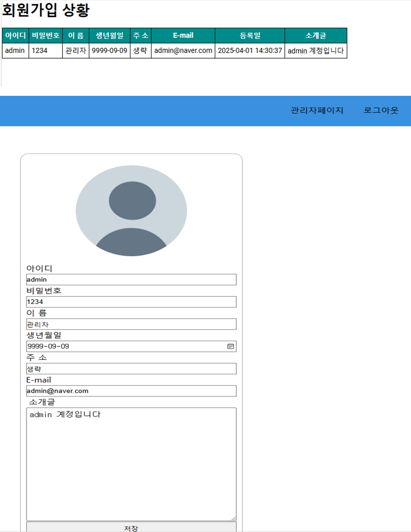Image resolution: width=411 pixels, height=532 pixels.
Task: Select the admin 계정입니다 table cell
Action: coord(316,50)
